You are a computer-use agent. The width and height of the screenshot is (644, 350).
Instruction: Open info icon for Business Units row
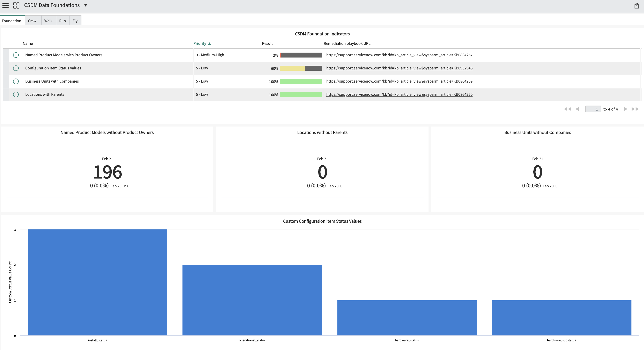click(x=16, y=81)
